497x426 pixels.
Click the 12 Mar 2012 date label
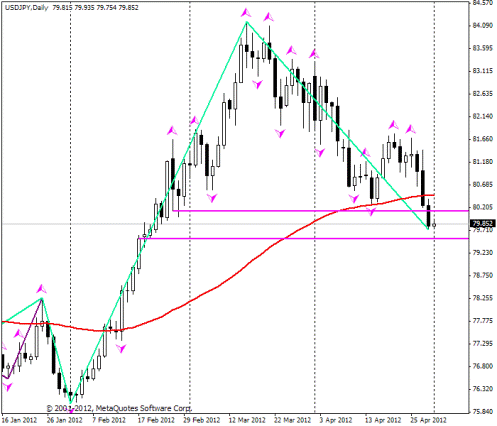pos(247,420)
